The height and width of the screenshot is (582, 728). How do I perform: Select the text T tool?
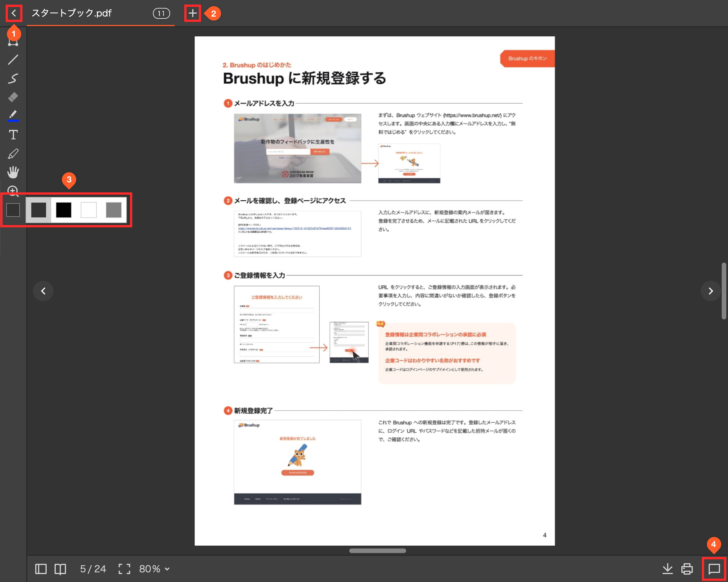(x=13, y=135)
